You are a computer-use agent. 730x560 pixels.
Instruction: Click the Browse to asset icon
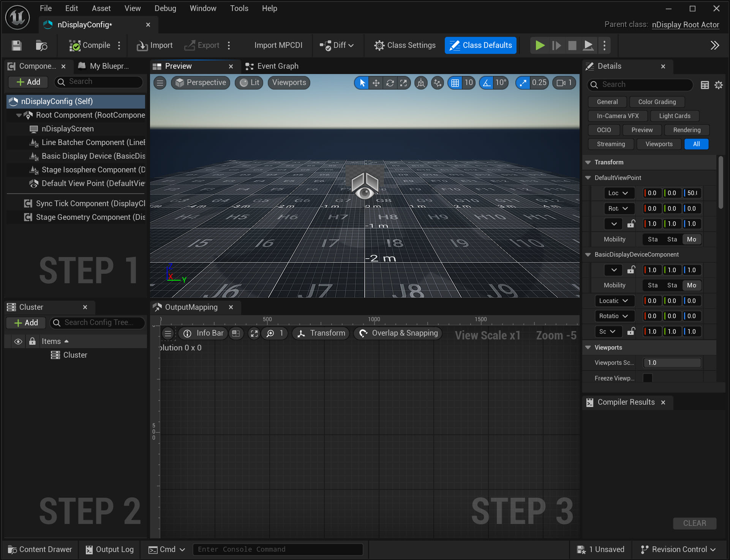coord(41,46)
